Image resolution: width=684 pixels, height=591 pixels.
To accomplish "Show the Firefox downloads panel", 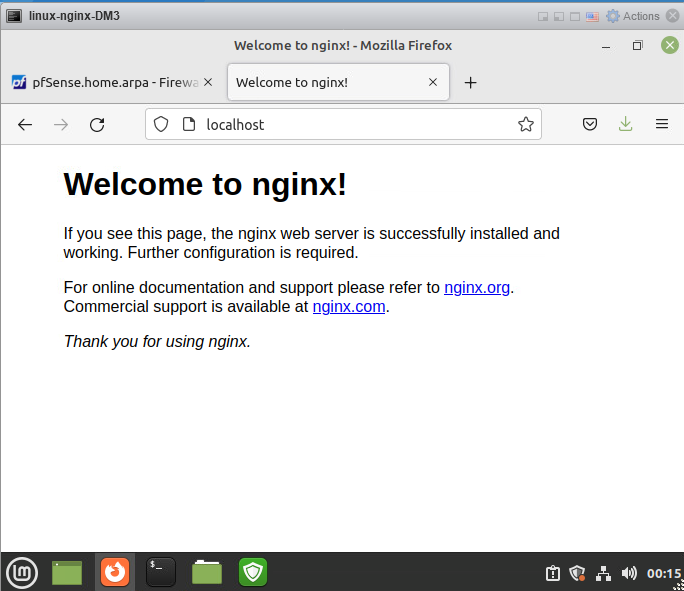I will click(x=625, y=125).
